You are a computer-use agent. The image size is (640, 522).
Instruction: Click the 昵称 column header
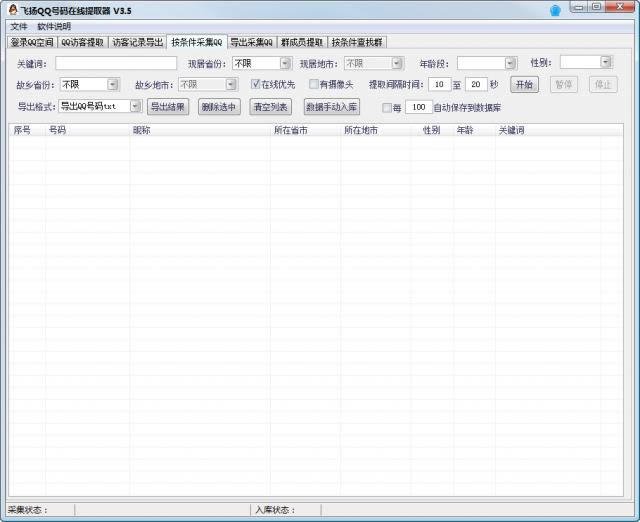[141, 130]
